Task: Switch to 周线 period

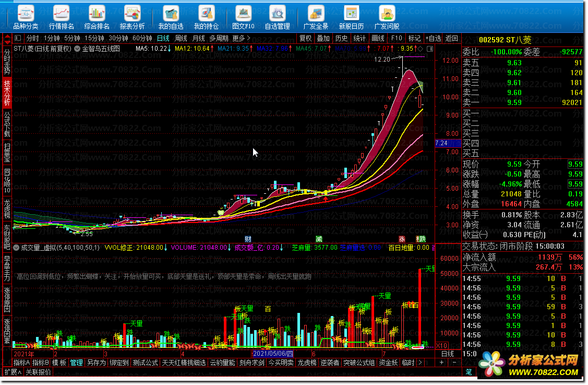Action: pyautogui.click(x=181, y=38)
